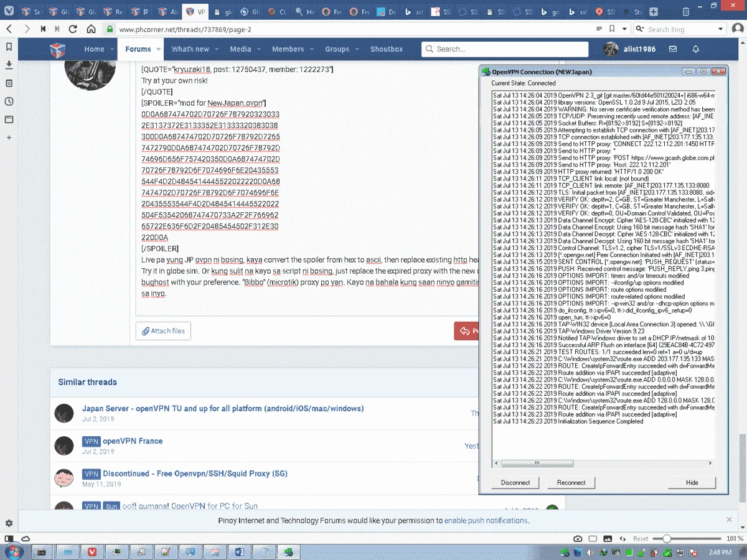Open the forum inbox envelope
Image resolution: width=747 pixels, height=560 pixels.
(673, 49)
